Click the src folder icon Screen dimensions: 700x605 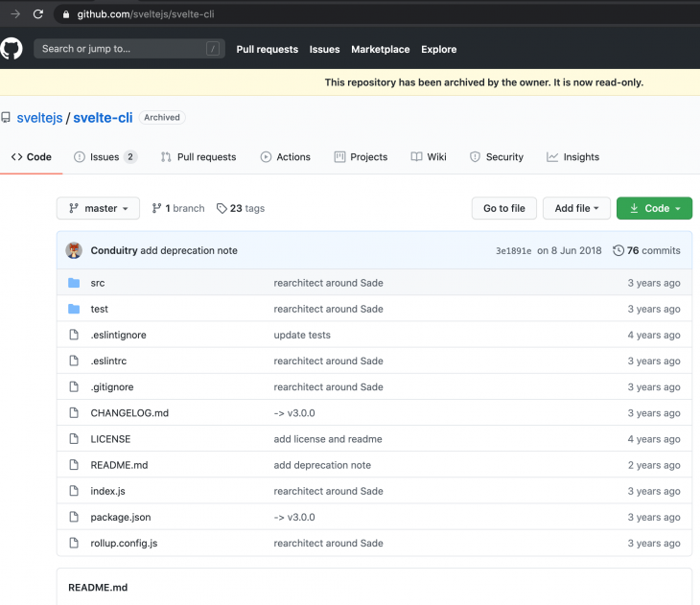click(74, 283)
